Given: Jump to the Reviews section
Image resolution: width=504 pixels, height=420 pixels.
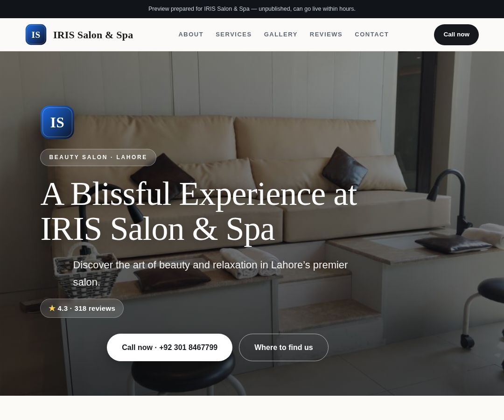Looking at the screenshot, I should click(x=326, y=35).
